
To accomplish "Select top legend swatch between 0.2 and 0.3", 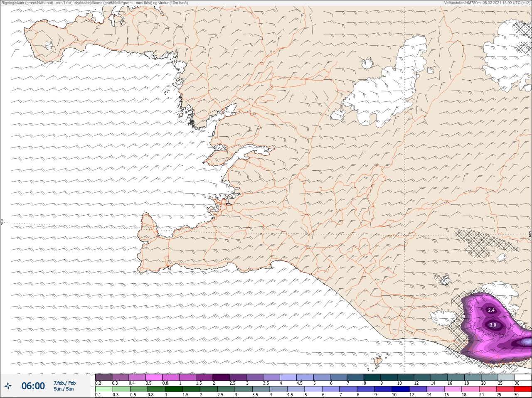I will (104, 377).
